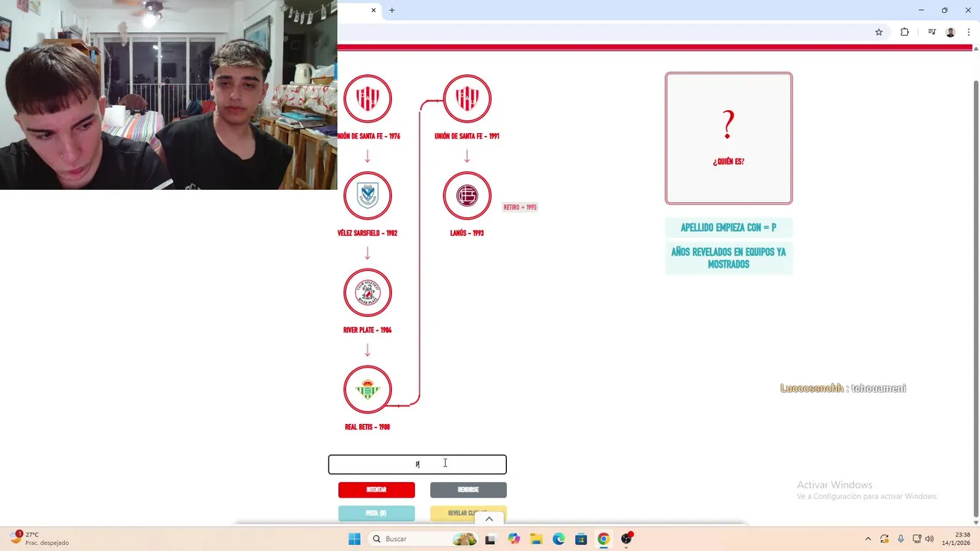Open the Windows Start menu
This screenshot has height=551, width=980.
point(354,539)
